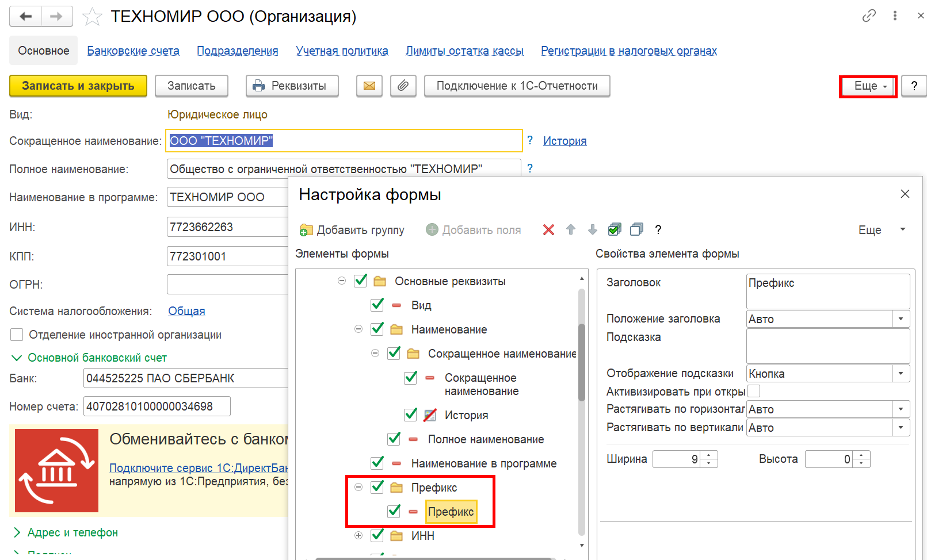Click the red delete X icon
The image size is (927, 560).
coord(548,230)
